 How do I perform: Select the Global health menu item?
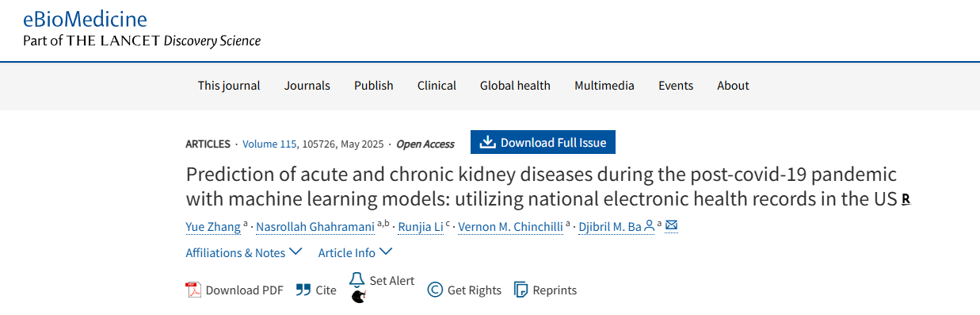click(x=515, y=86)
